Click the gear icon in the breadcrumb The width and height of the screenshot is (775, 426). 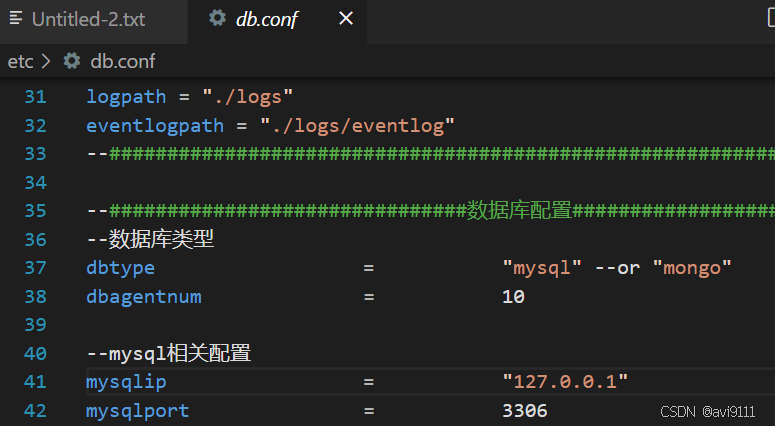(x=71, y=61)
